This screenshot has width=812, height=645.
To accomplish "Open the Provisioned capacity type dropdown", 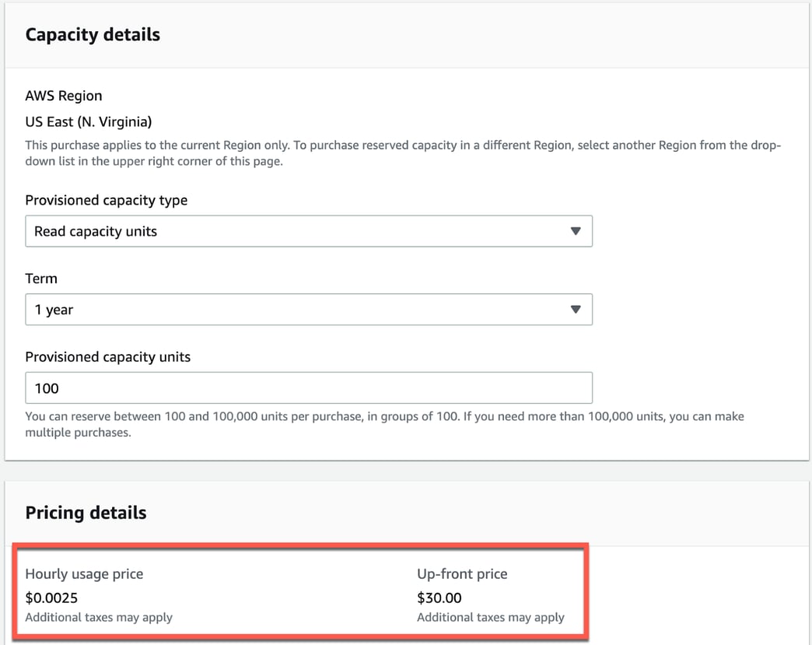I will pos(308,231).
